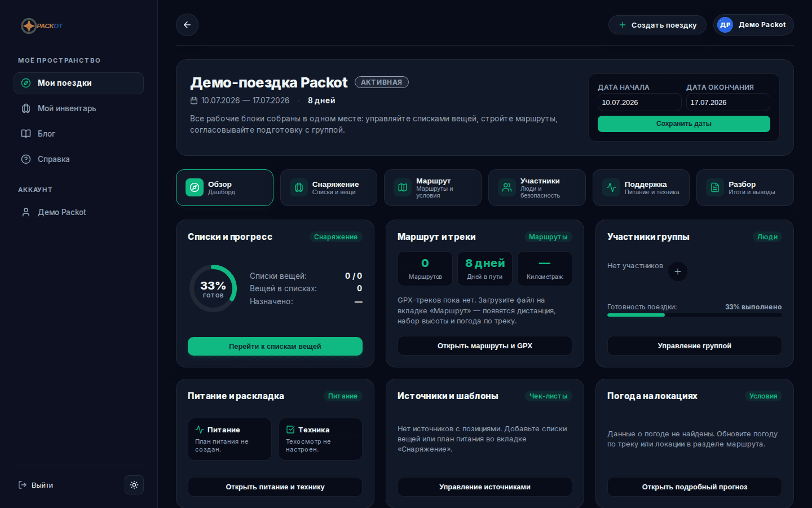Click the Сохранить даты button
The width and height of the screenshot is (812, 508).
pos(684,124)
